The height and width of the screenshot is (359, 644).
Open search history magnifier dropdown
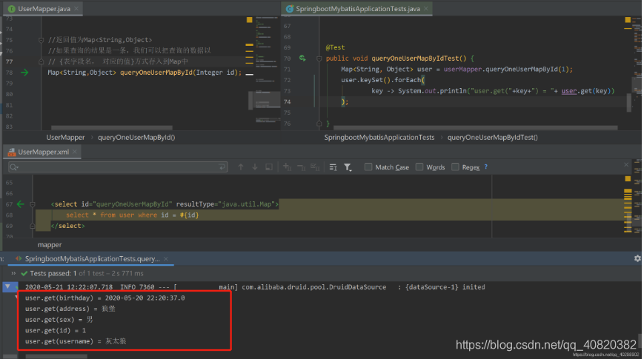[x=14, y=167]
